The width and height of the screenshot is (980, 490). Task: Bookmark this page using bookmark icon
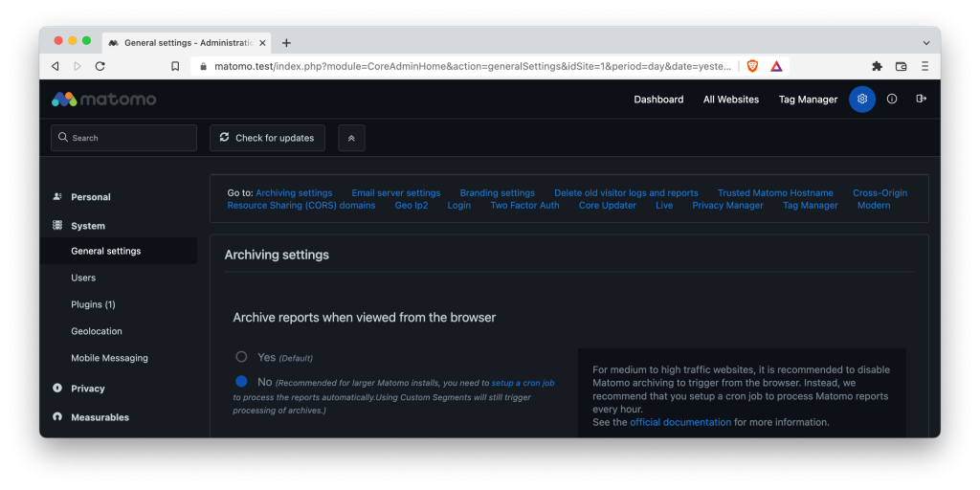pyautogui.click(x=175, y=66)
